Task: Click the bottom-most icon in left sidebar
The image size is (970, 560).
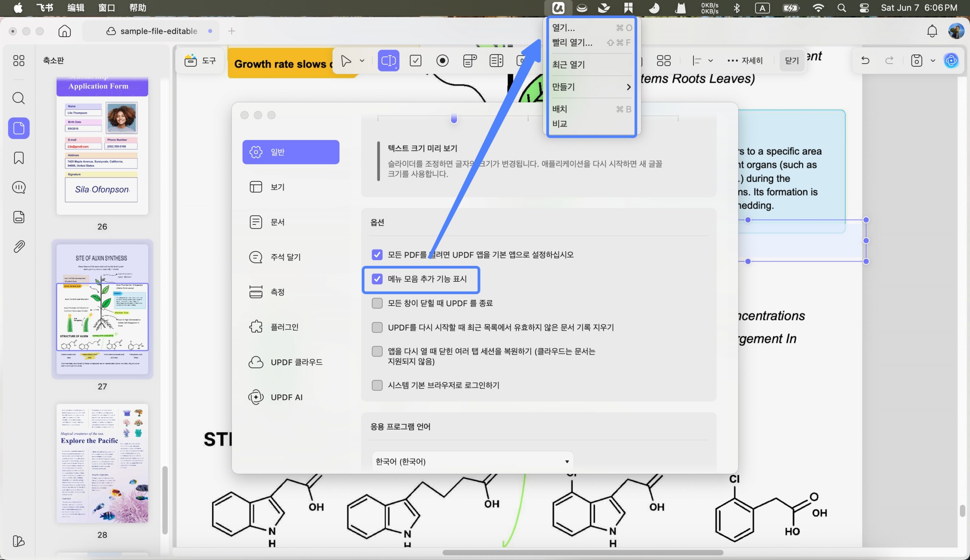Action: click(19, 541)
